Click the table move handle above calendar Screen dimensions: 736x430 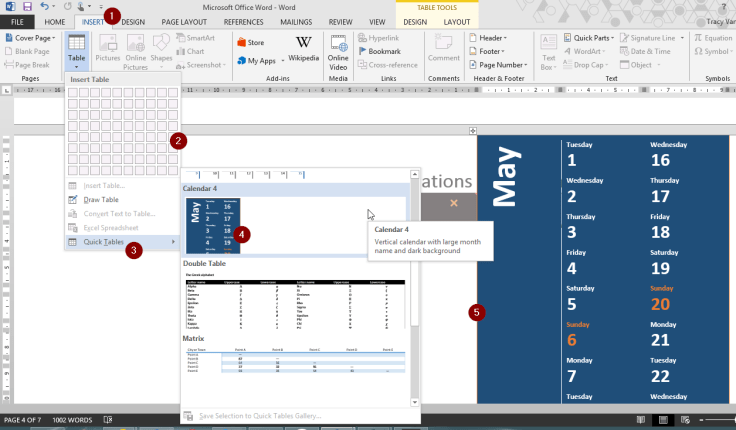[x=473, y=131]
